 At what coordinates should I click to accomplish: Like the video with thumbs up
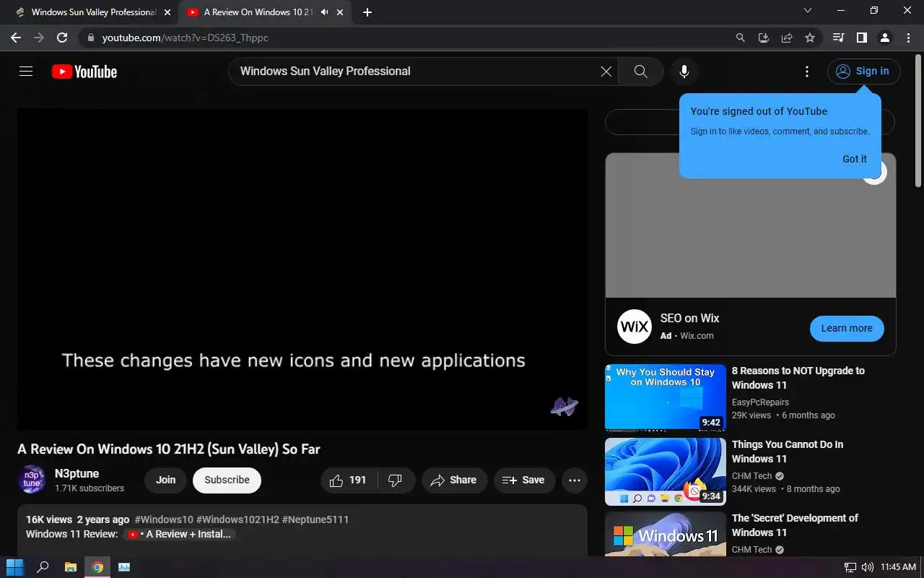coord(349,480)
